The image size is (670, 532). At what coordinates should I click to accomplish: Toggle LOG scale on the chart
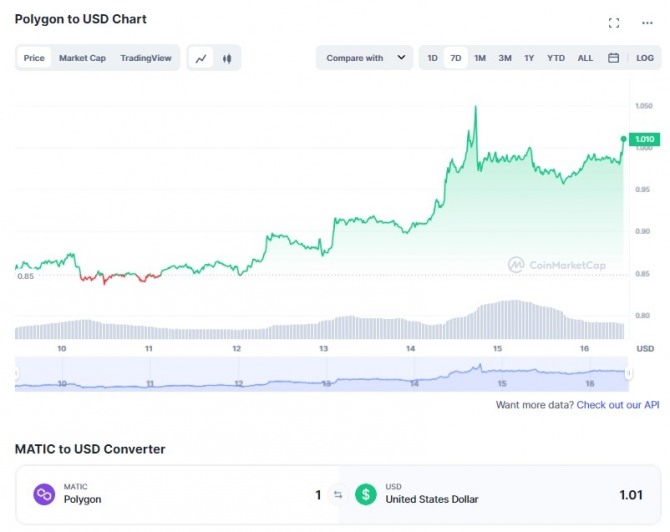tap(644, 58)
